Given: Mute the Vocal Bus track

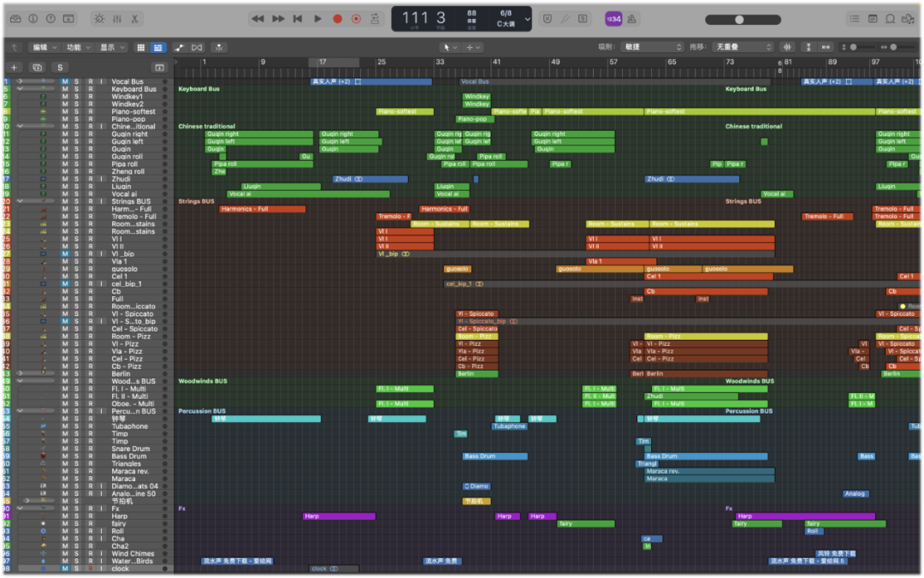Looking at the screenshot, I should tap(65, 81).
